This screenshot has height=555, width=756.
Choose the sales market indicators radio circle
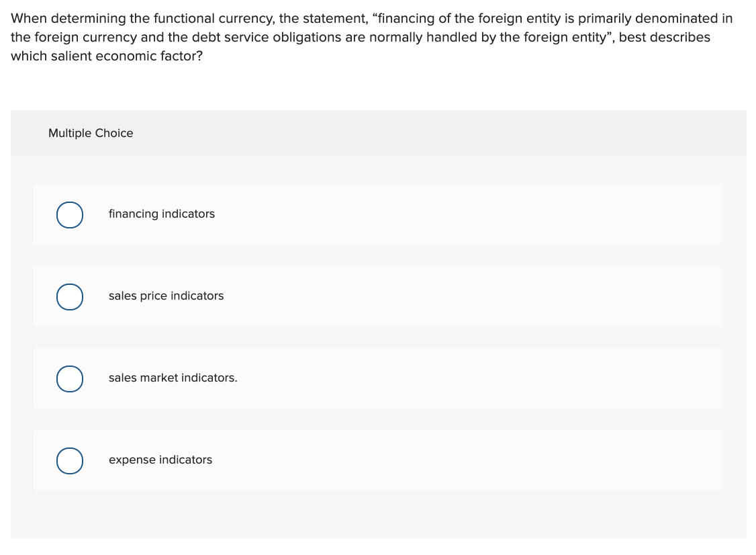click(x=69, y=379)
